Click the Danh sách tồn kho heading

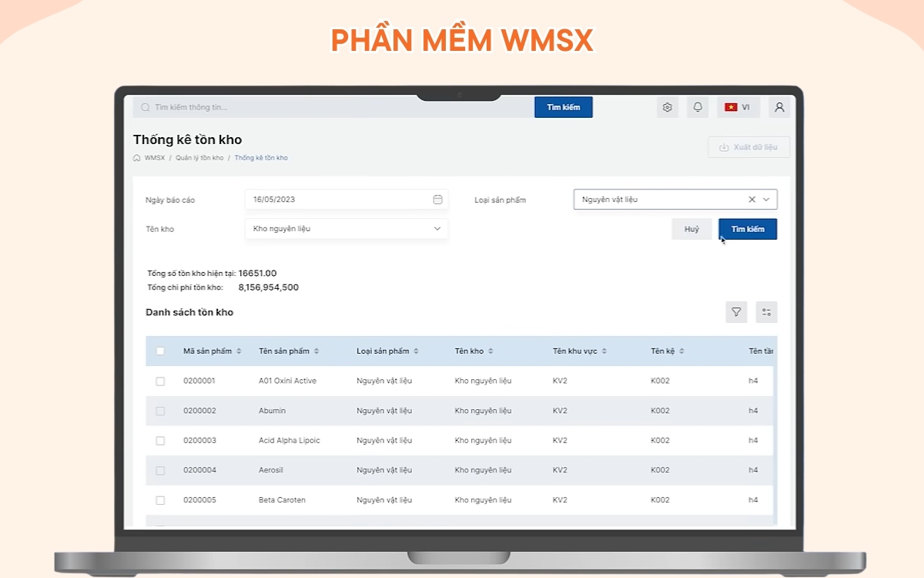pos(189,312)
